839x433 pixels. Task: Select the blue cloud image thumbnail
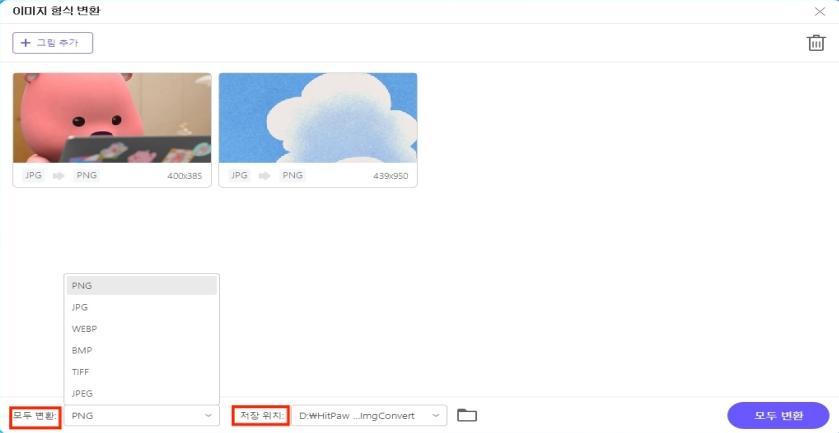click(317, 118)
